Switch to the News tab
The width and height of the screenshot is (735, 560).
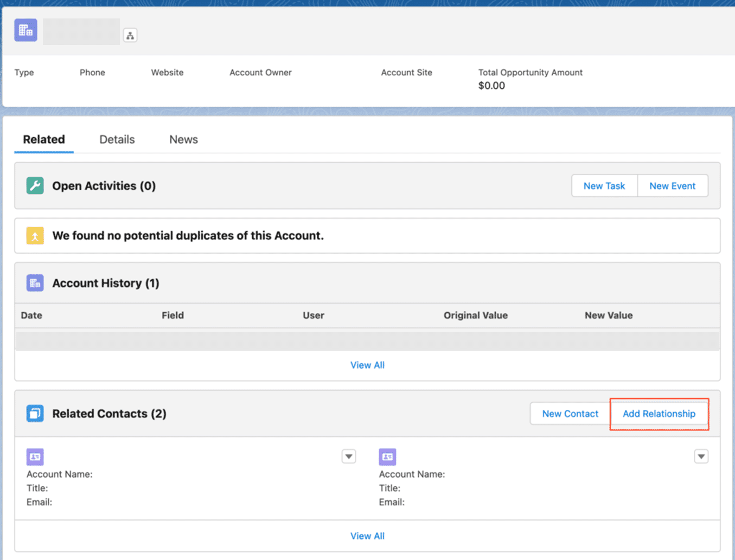click(183, 139)
